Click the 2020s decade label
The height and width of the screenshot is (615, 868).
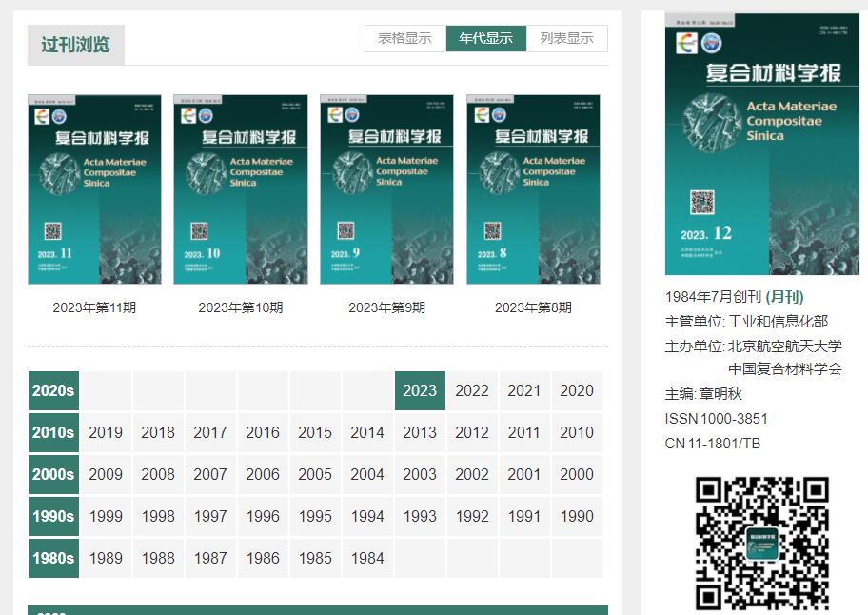click(x=53, y=390)
